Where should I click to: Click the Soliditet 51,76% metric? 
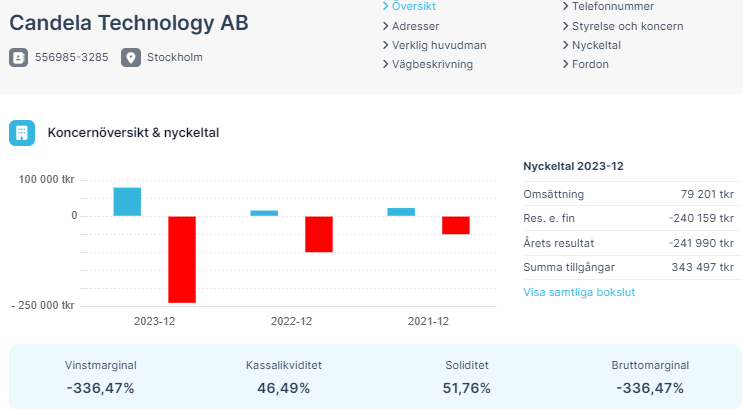pos(467,377)
